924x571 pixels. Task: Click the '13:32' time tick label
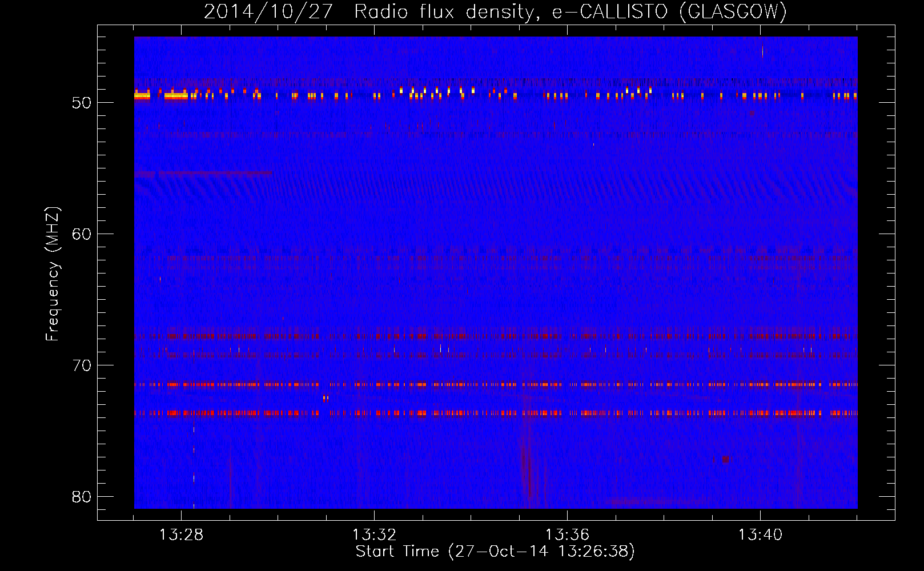click(x=374, y=535)
